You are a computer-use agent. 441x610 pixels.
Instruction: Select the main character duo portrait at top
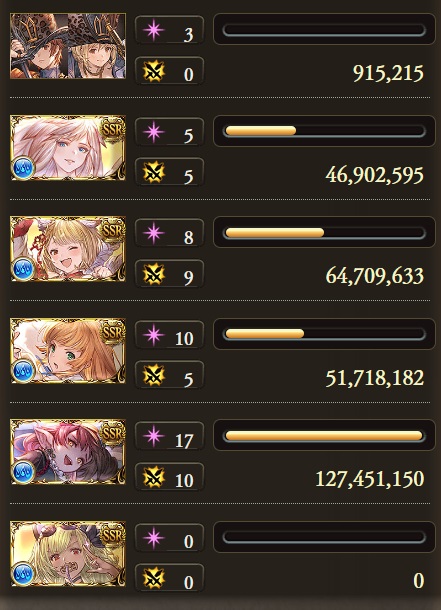pos(68,46)
